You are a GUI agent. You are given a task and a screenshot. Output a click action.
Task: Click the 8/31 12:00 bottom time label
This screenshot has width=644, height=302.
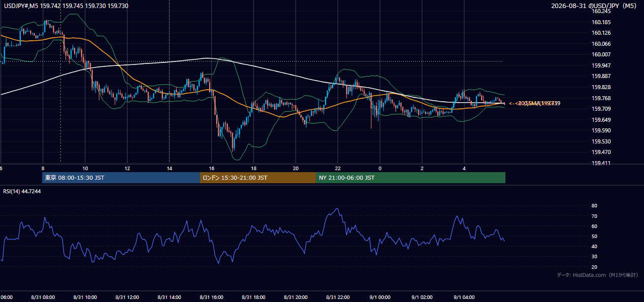click(127, 297)
